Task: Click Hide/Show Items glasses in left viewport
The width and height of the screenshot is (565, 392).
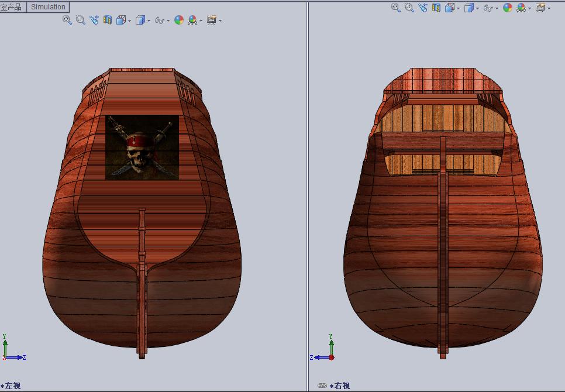Action: (159, 20)
